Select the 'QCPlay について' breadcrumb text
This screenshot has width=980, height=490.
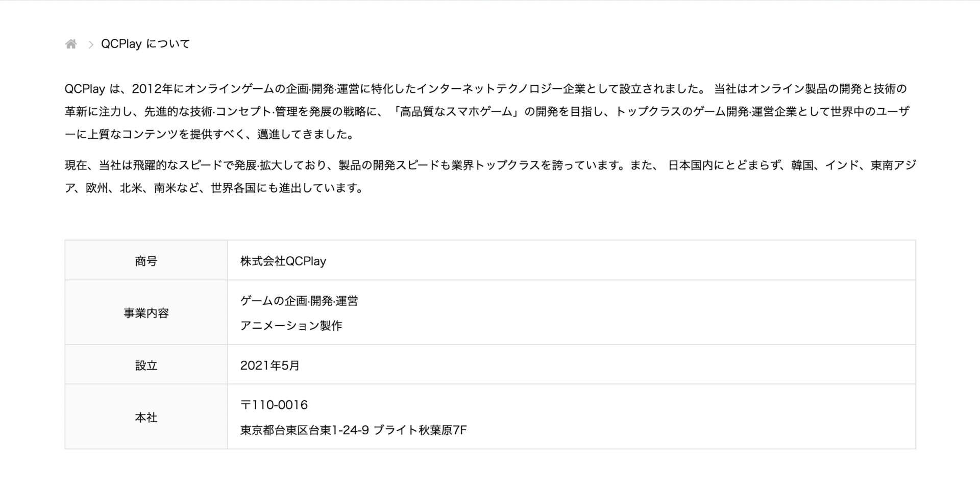pos(145,44)
